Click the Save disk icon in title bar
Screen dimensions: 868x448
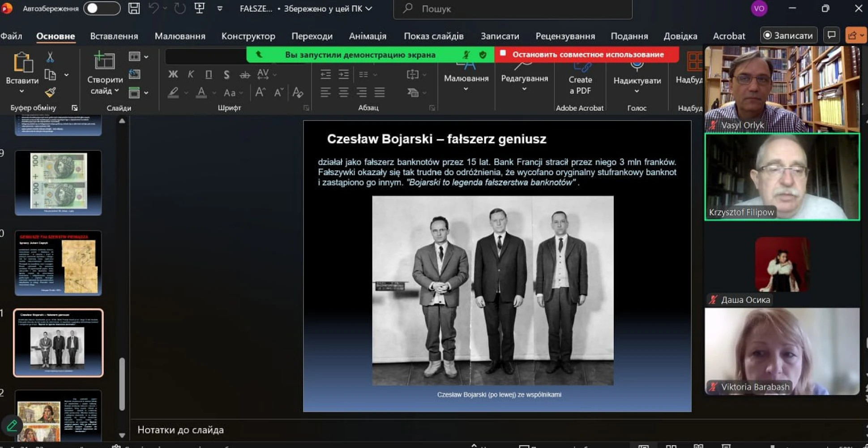tap(133, 9)
